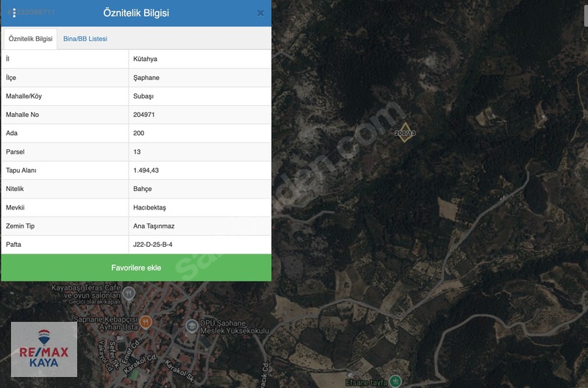The image size is (588, 388).
Task: Click the Kayabaşı Teras Cafe restaurant pin
Action: pos(129,293)
